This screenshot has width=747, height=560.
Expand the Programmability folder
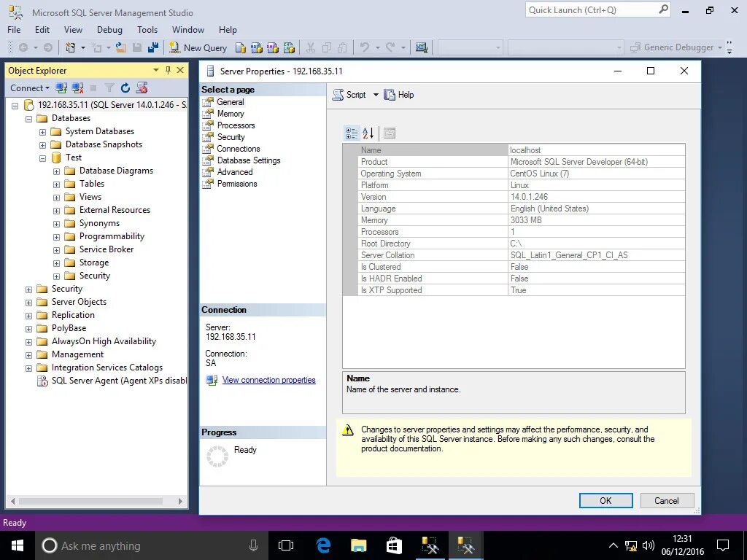click(x=57, y=237)
